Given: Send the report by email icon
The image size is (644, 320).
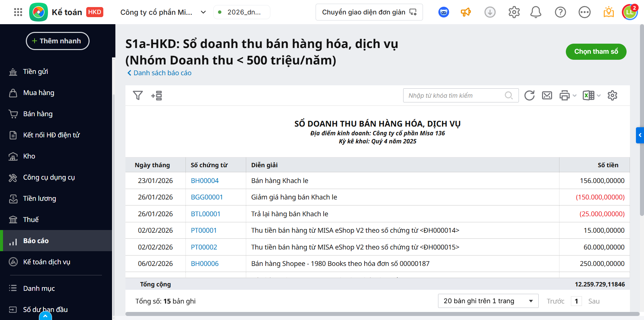Looking at the screenshot, I should coord(547,96).
